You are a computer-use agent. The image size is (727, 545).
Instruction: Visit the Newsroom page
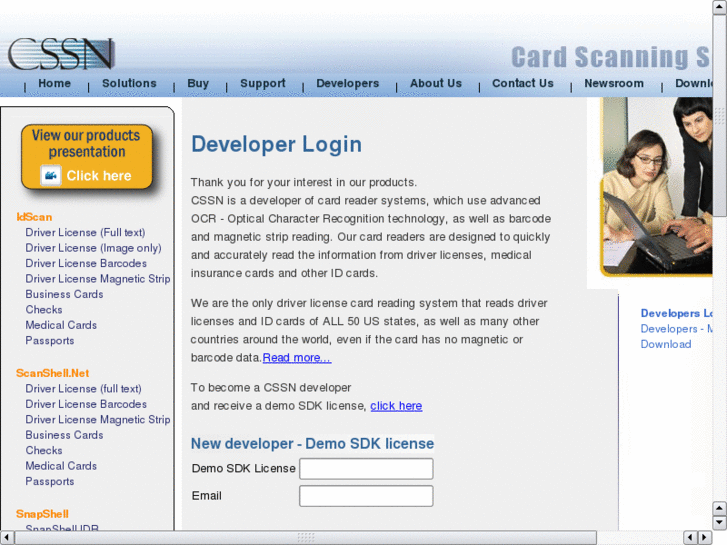tap(614, 83)
